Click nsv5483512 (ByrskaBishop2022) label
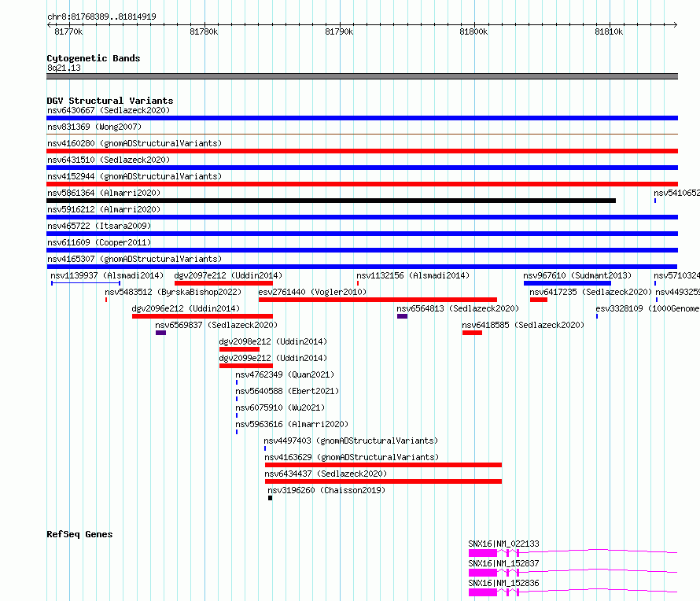The image size is (700, 601). pos(173,292)
